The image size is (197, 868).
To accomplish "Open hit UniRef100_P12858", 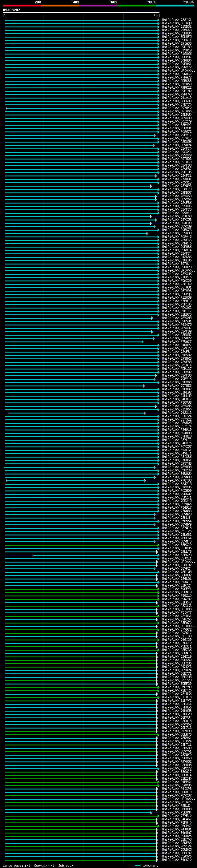I will [x=176, y=84].
